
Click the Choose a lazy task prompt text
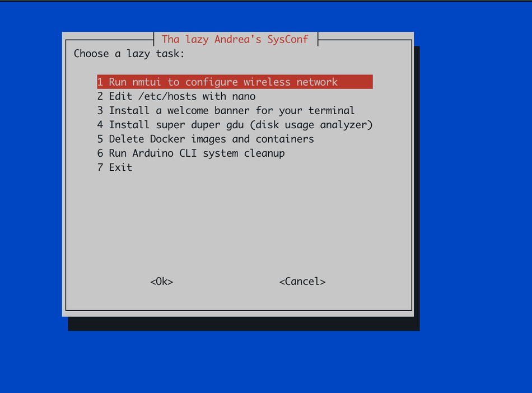(x=129, y=54)
